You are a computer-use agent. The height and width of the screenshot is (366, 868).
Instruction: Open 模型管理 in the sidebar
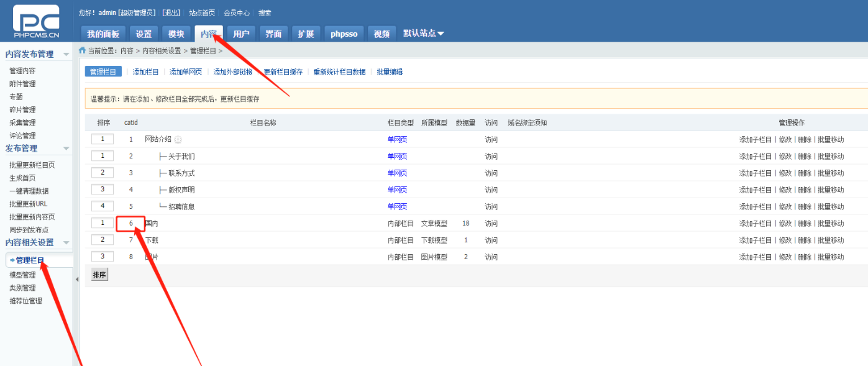pos(22,275)
